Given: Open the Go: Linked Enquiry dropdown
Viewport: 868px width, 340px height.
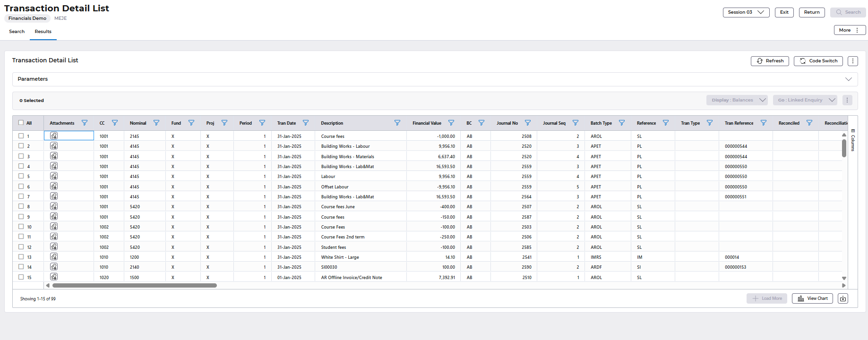Looking at the screenshot, I should [x=805, y=100].
